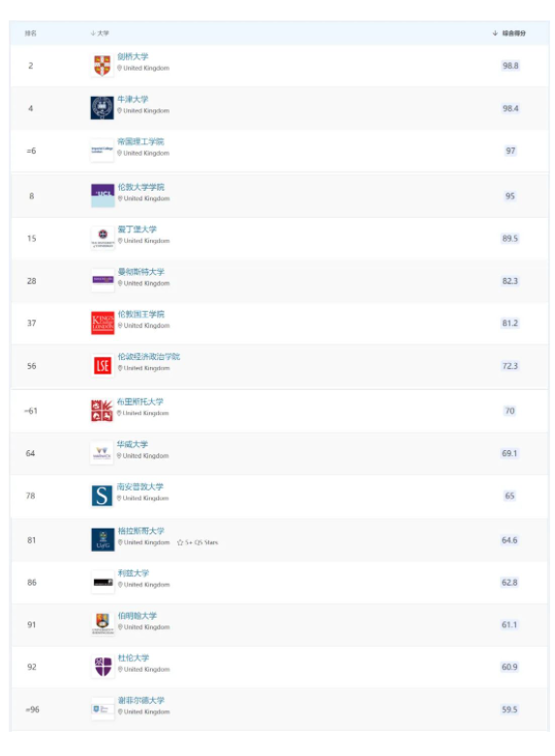Click the red LSE logo

click(x=103, y=366)
